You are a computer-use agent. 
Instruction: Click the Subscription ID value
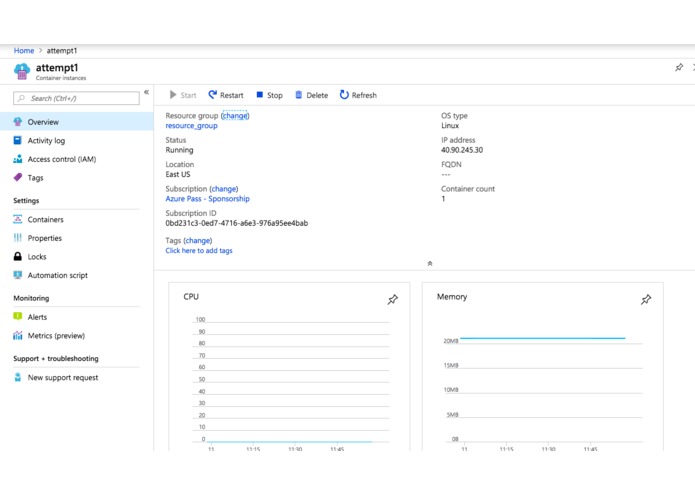pos(237,223)
